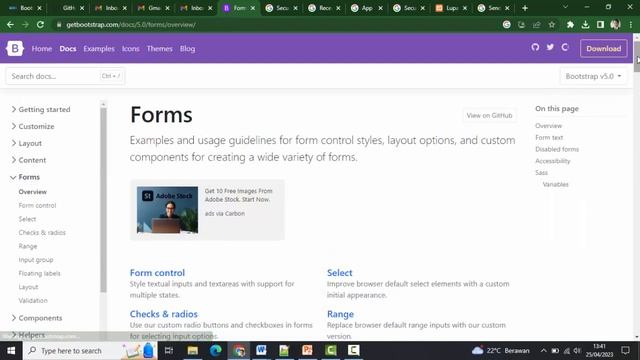Click the Google icon in address bar
This screenshot has width=640, height=360.
click(x=507, y=24)
